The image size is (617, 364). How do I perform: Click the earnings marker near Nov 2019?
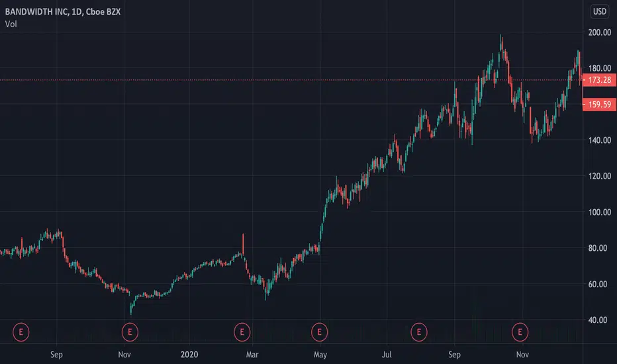(130, 332)
